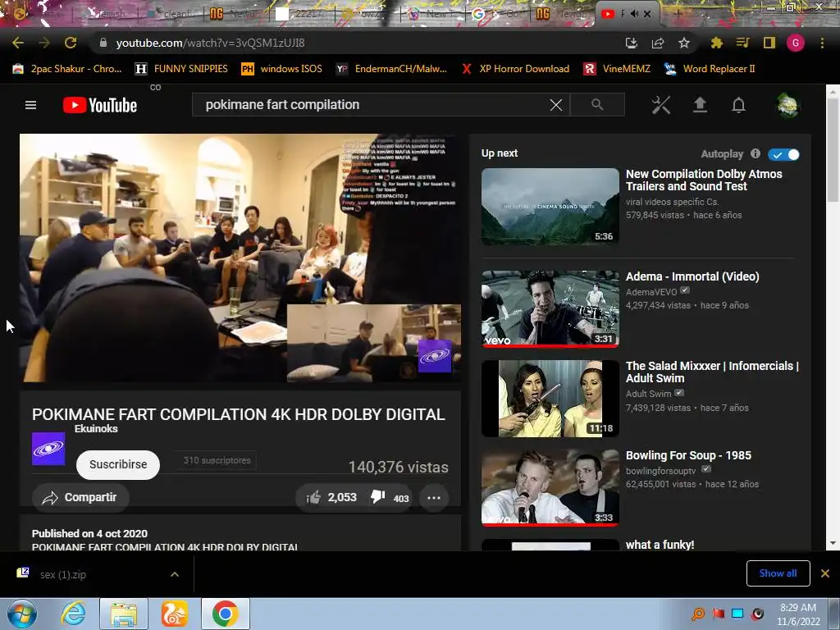The image size is (840, 630).
Task: Open the 2pac Shakur bookmark
Action: tap(67, 69)
